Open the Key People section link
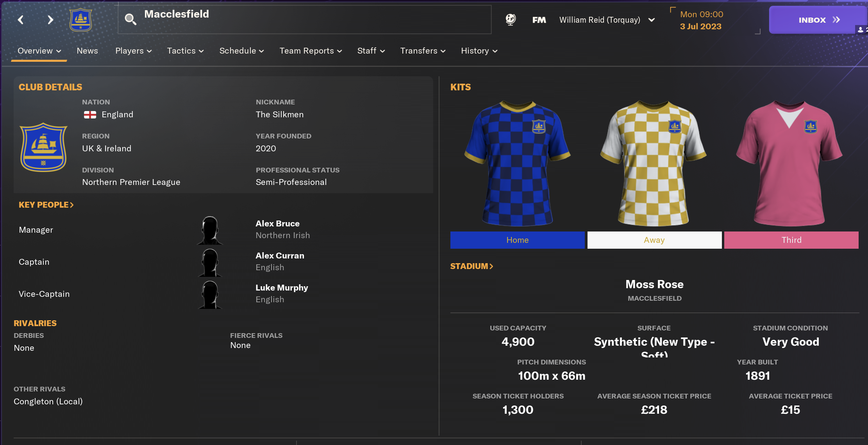Screen dimensions: 868x445 click(x=46, y=205)
